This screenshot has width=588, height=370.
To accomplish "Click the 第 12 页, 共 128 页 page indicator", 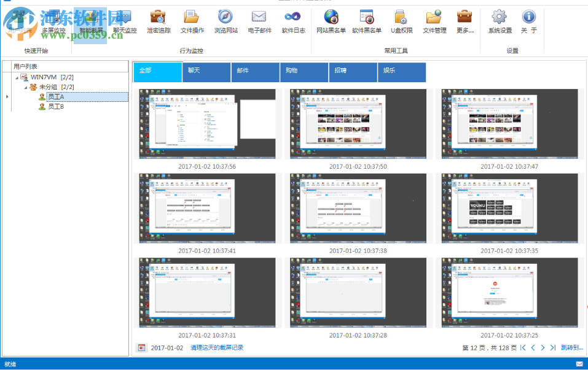I will (489, 348).
